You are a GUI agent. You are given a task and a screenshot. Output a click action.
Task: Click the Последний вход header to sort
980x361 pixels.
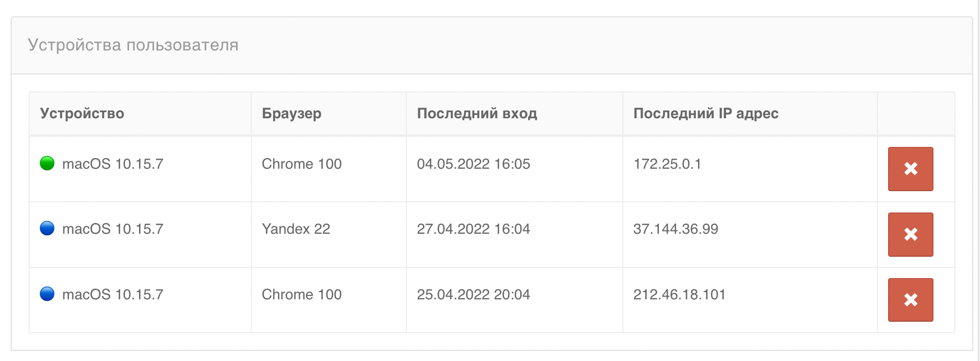477,113
